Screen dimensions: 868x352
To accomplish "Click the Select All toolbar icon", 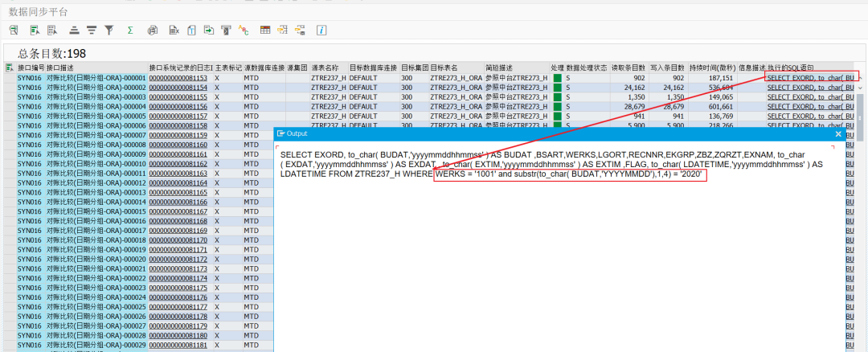I will pos(35,30).
